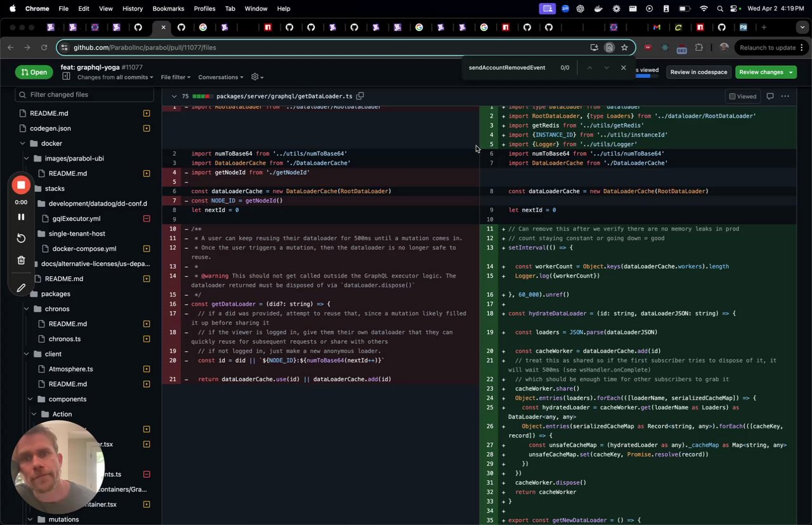Stop the screen recording
Image resolution: width=812 pixels, height=525 pixels.
[x=21, y=185]
